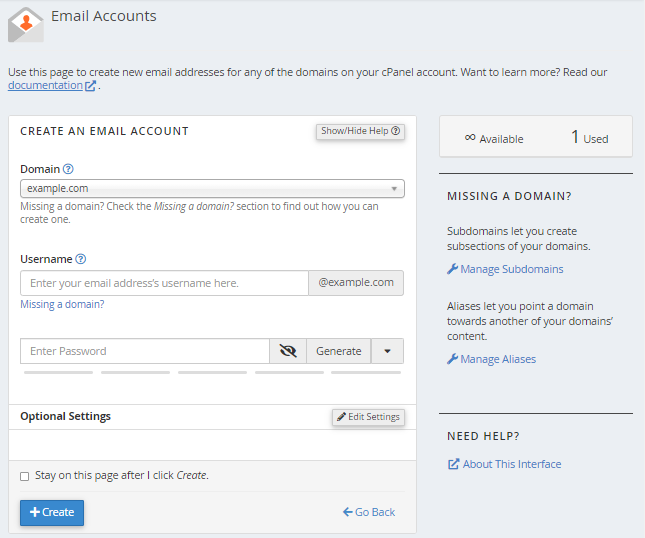Click the password strength meter bar
Screen dimensions: 645x538
[x=212, y=373]
